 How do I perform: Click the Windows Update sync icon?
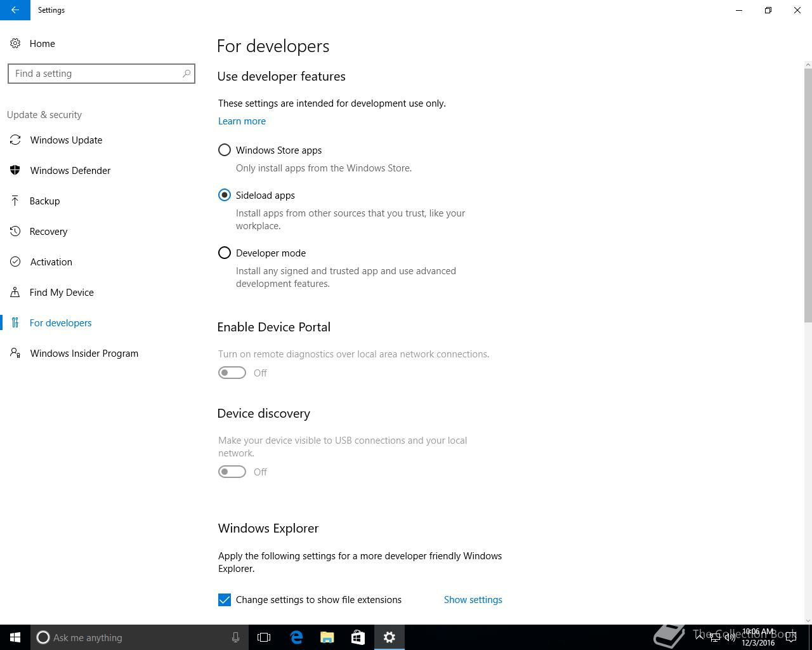[x=15, y=140]
